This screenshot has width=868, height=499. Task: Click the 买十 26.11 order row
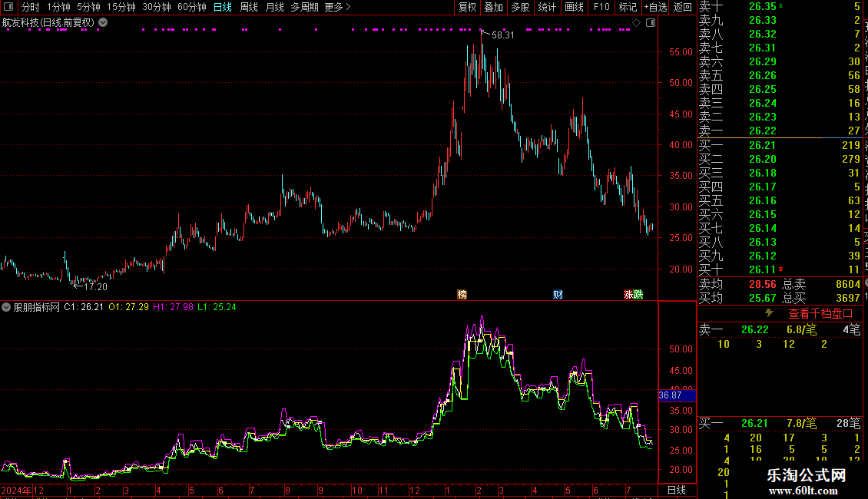pyautogui.click(x=780, y=270)
